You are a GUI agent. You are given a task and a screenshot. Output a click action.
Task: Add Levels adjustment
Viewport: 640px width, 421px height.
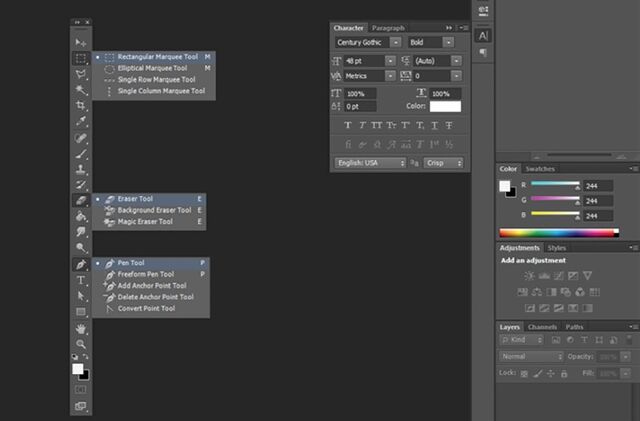click(x=544, y=276)
